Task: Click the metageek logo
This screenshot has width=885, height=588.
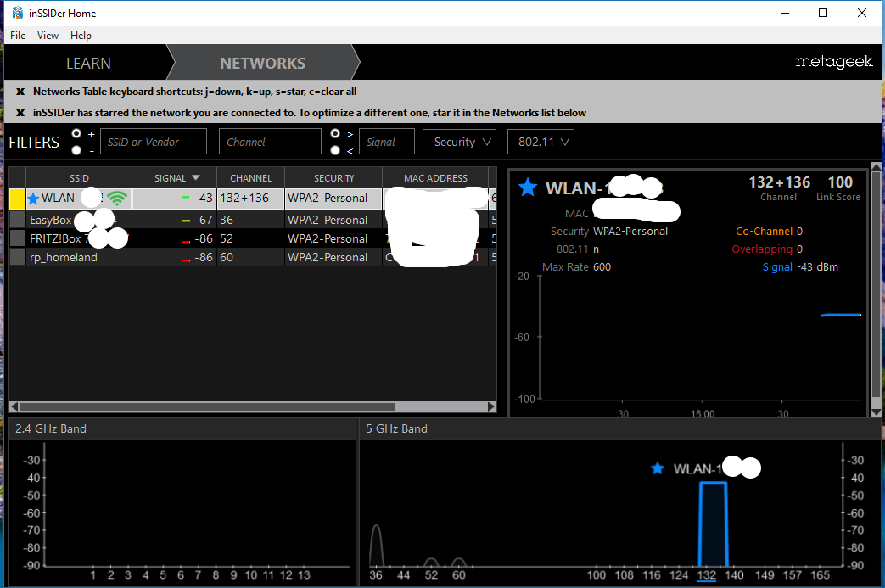Action: (x=834, y=62)
